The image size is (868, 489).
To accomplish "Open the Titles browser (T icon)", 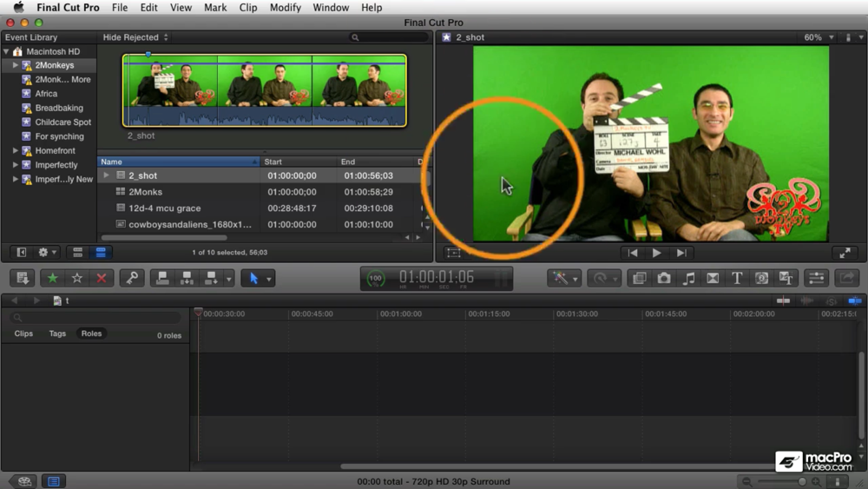I will pos(737,279).
